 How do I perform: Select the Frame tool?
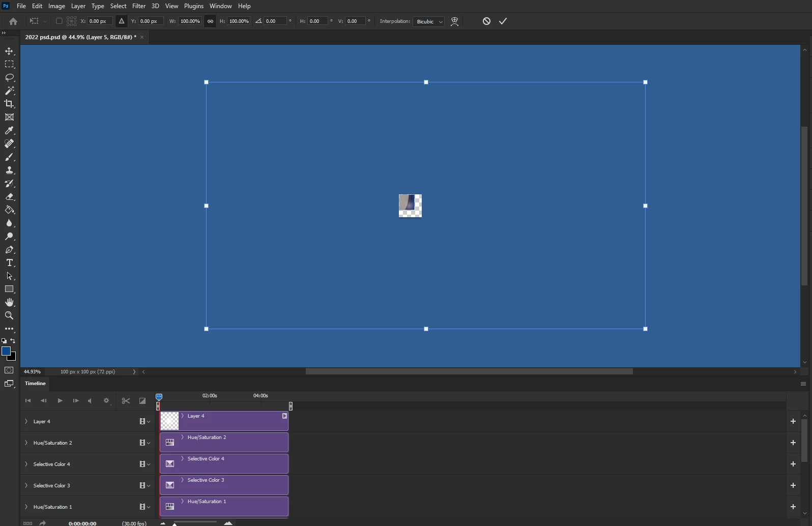pos(9,117)
